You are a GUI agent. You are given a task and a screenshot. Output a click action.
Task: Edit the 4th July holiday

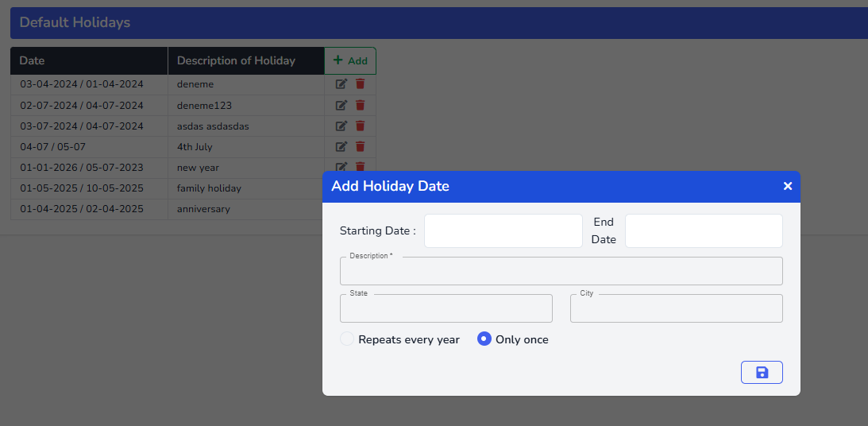click(x=341, y=146)
